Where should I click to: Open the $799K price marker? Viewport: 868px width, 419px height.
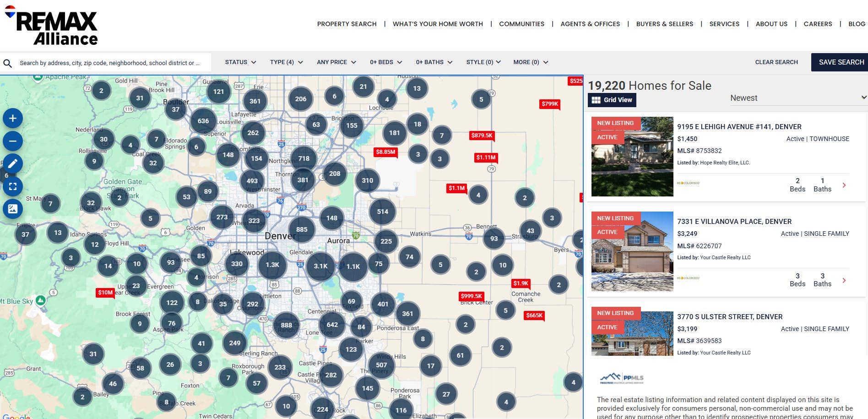(550, 104)
